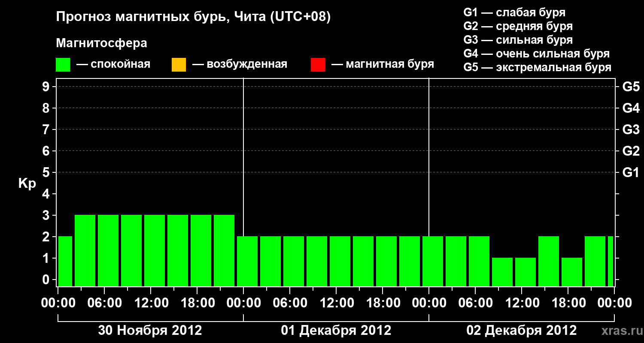Click the Kp 2 bar above 12:00 on 01 Декабря
Screen dimensions: 644x343
coord(340,261)
